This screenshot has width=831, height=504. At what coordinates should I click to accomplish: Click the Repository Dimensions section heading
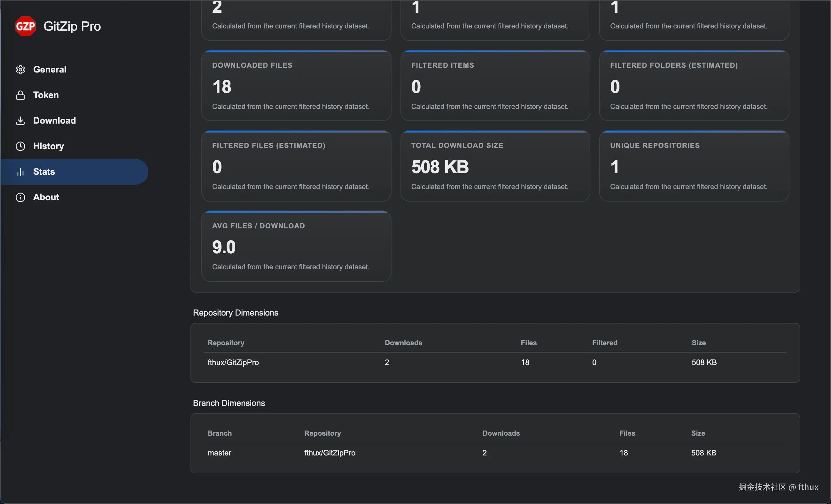[x=236, y=313]
